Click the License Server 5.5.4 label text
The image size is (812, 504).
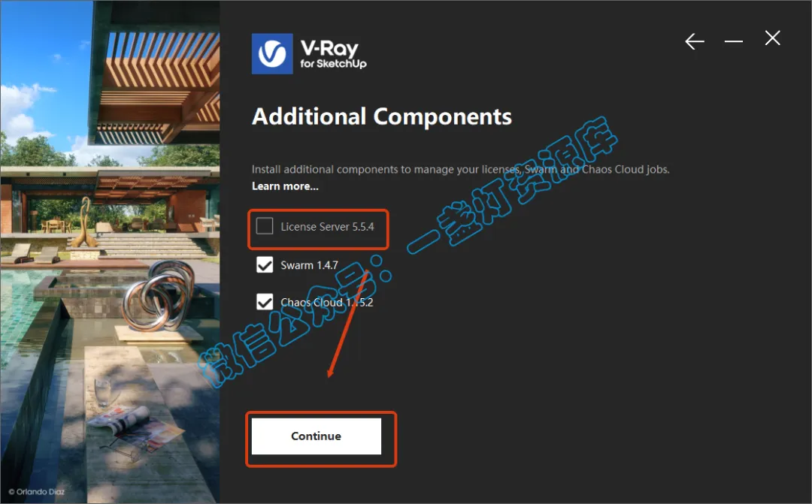[327, 227]
